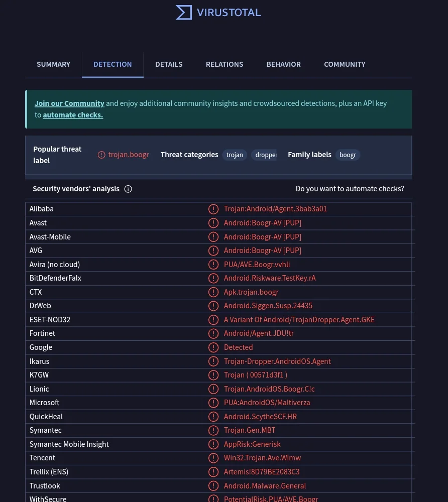Go to the BEHAVIOR tab
The image size is (448, 502).
pyautogui.click(x=284, y=64)
